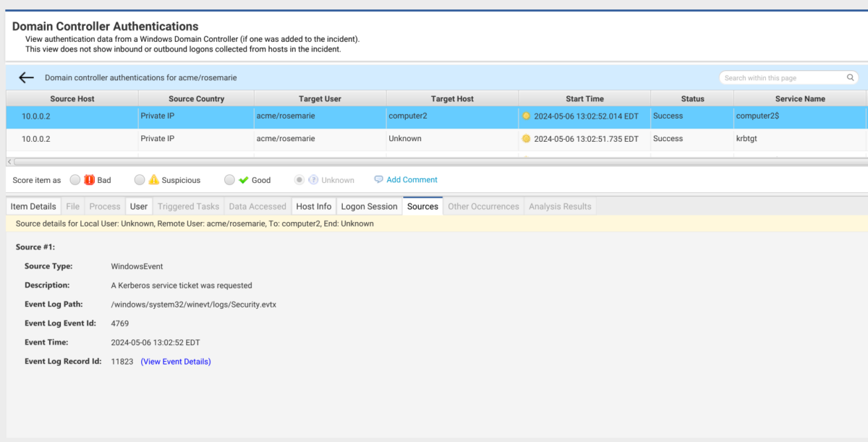Click the red Bad alert icon
Image resolution: width=868 pixels, height=442 pixels.
(x=88, y=179)
